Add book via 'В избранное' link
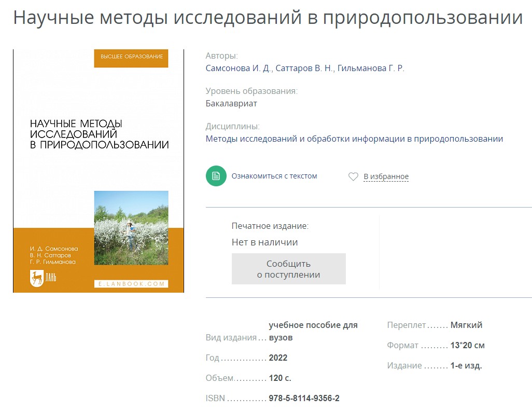This screenshot has height=411, width=532. coord(386,176)
